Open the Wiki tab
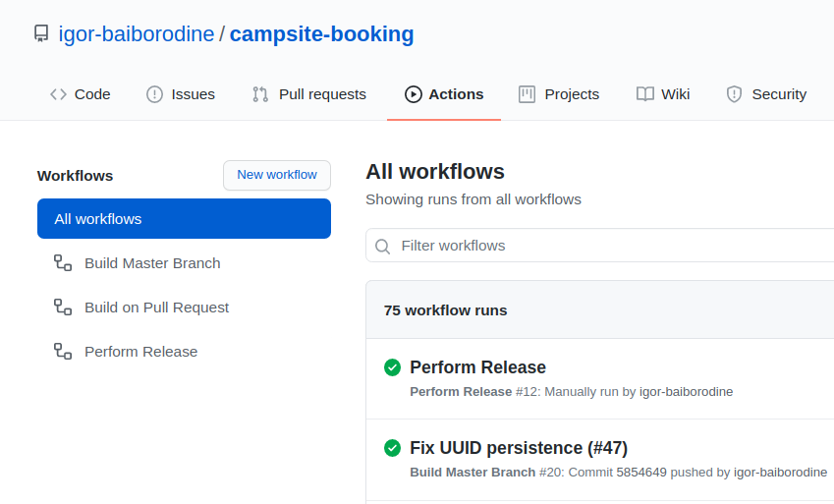834x504 pixels. 663,94
